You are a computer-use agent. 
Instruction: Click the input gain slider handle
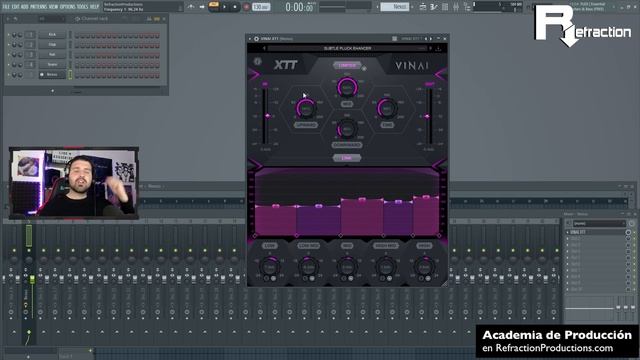267,116
